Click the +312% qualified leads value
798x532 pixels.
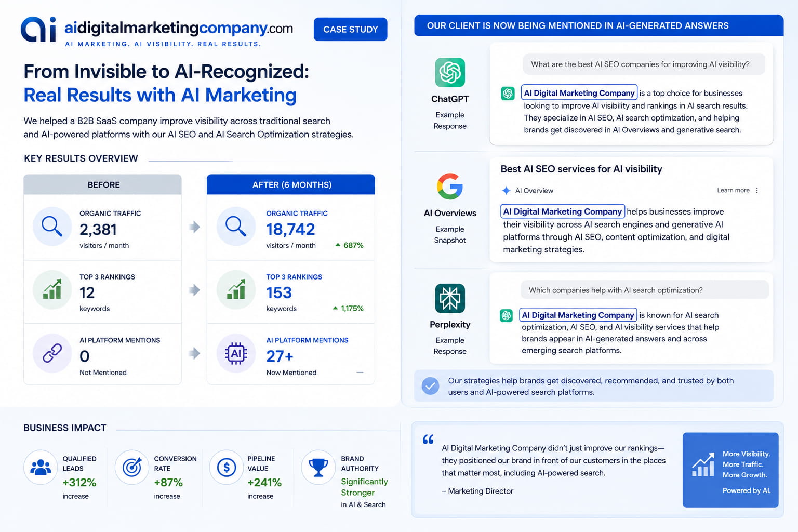79,483
